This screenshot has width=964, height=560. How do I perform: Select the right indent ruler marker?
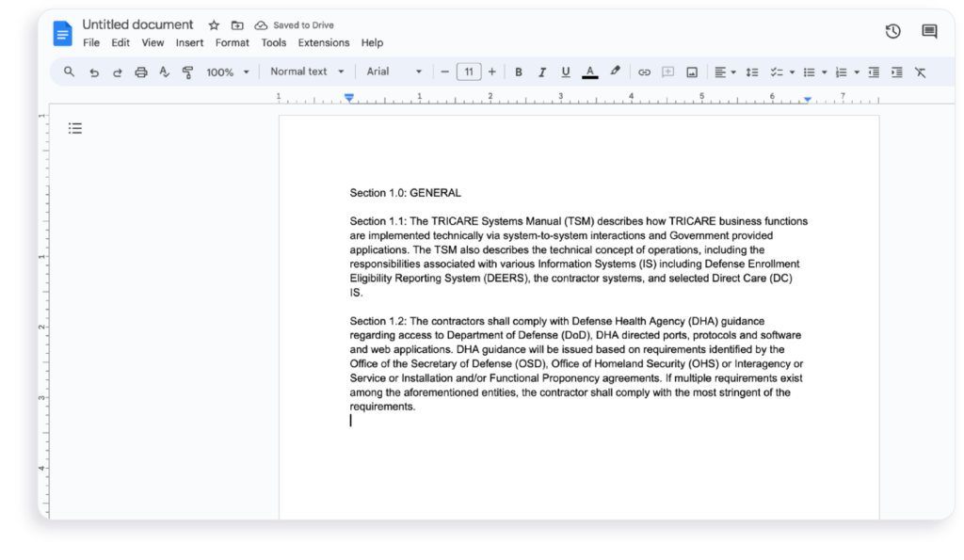pos(807,99)
